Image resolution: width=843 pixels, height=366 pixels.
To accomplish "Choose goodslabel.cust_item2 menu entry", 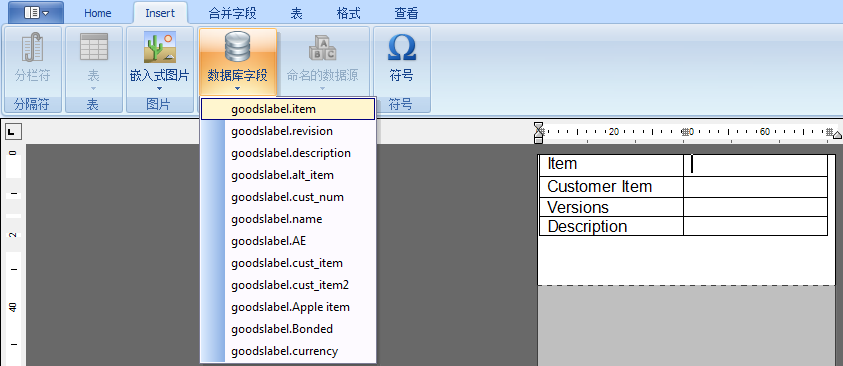I will (x=288, y=285).
